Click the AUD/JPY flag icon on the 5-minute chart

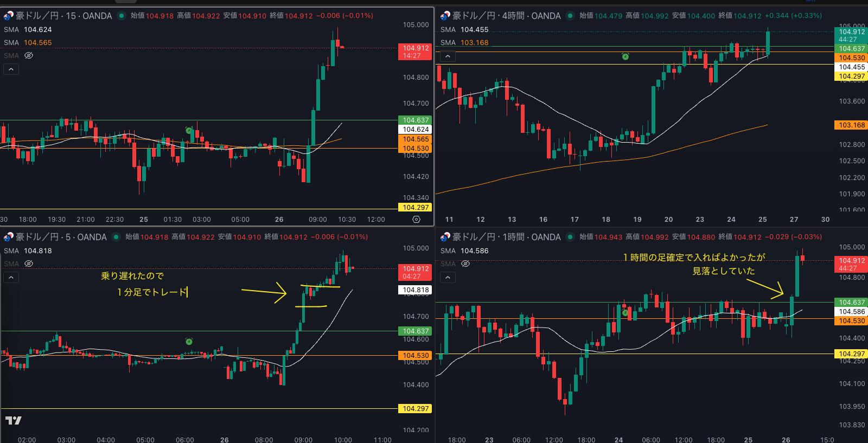tap(8, 237)
